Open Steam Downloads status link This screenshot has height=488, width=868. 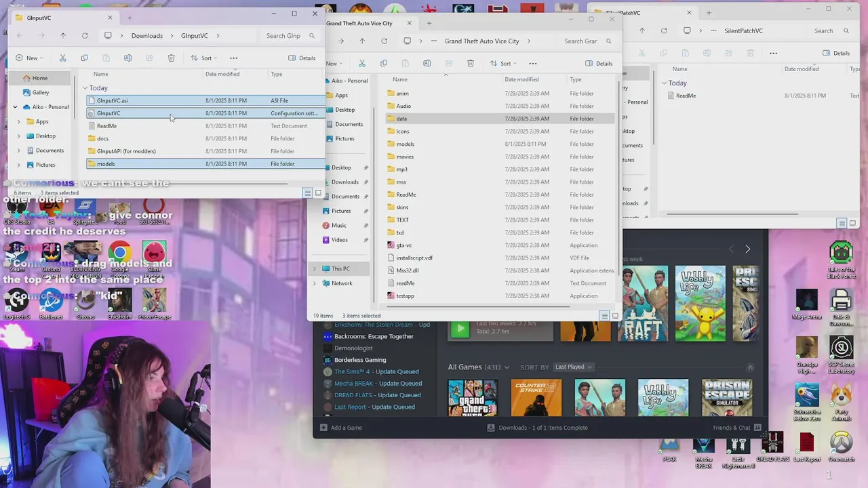click(538, 428)
